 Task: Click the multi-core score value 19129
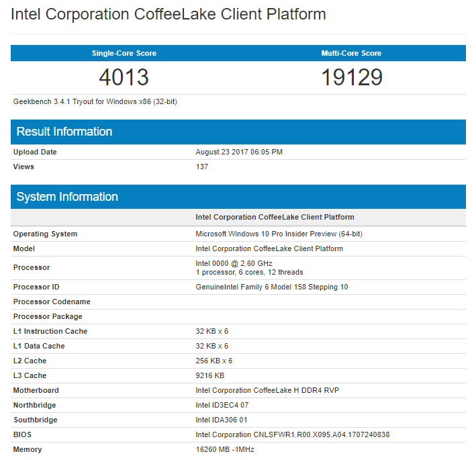(352, 77)
